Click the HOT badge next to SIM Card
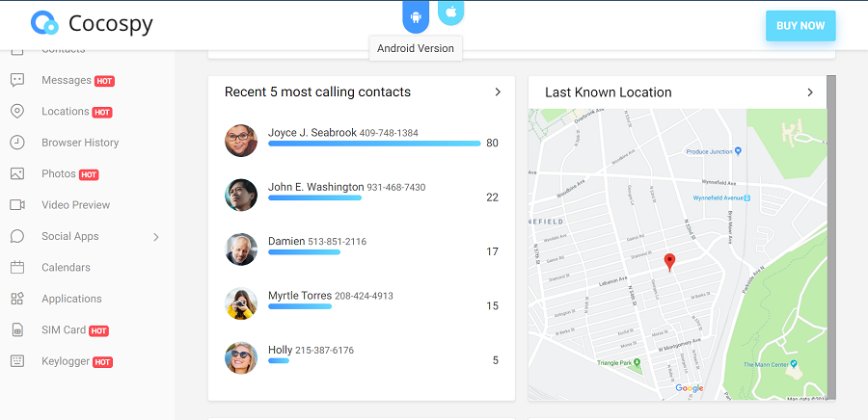868x420 pixels. tap(98, 331)
